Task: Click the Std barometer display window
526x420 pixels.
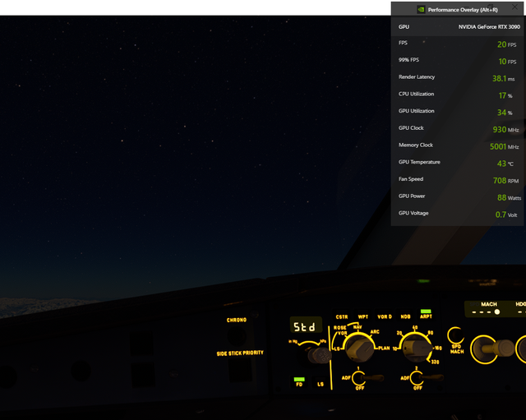Action: [x=305, y=325]
